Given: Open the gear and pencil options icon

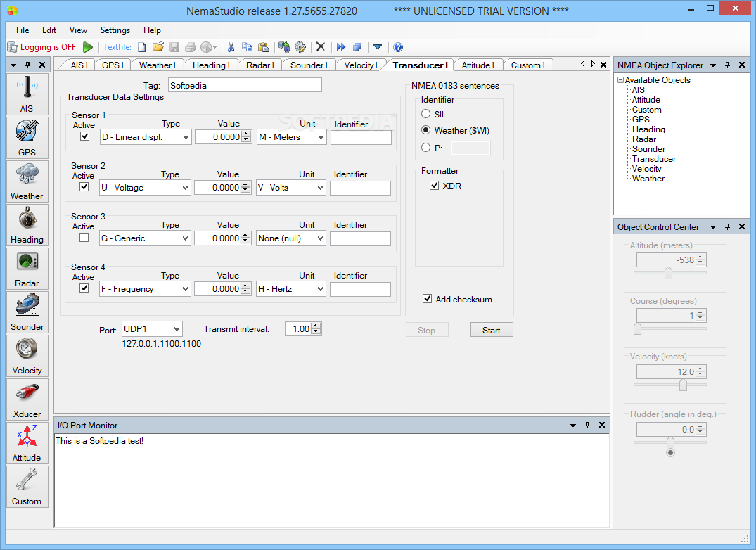Looking at the screenshot, I should (300, 46).
